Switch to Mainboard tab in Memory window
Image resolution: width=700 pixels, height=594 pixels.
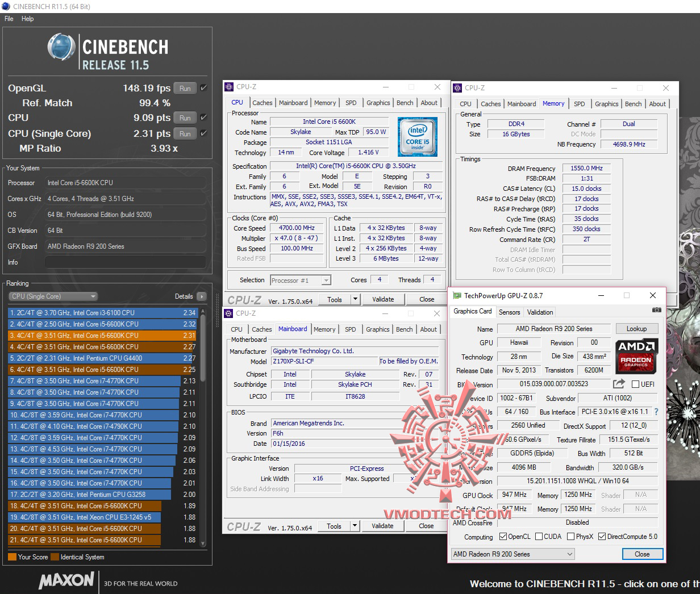522,104
